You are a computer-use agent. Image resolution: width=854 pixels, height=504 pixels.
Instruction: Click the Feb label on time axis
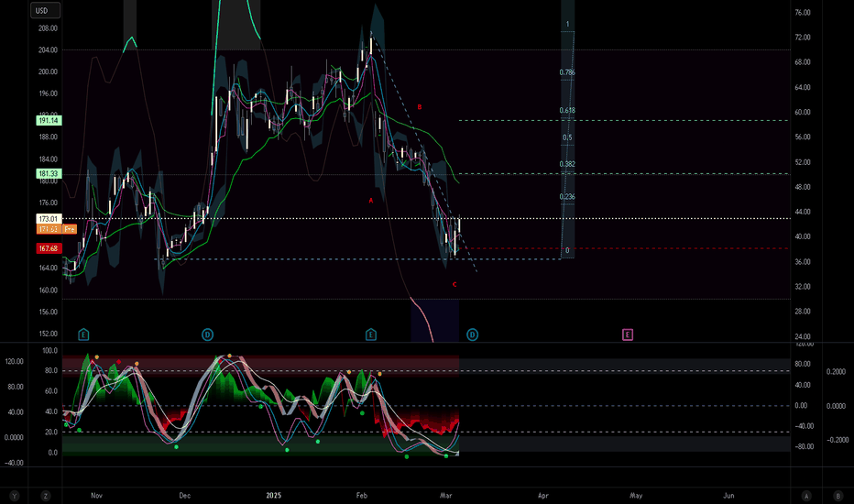pos(362,496)
